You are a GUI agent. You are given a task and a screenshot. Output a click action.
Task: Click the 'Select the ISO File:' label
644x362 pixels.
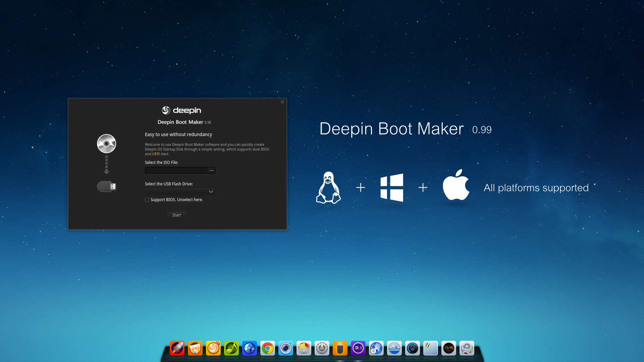(162, 163)
